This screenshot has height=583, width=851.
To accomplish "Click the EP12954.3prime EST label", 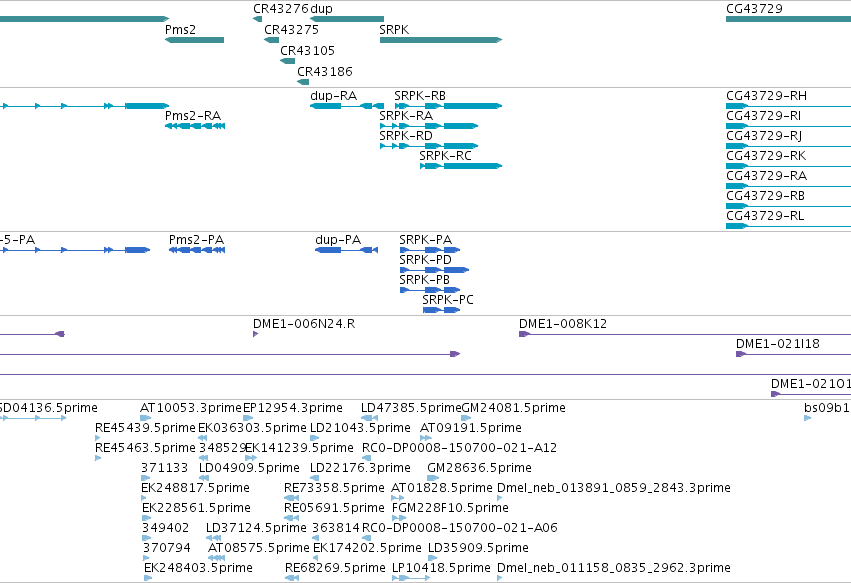I will tap(293, 408).
